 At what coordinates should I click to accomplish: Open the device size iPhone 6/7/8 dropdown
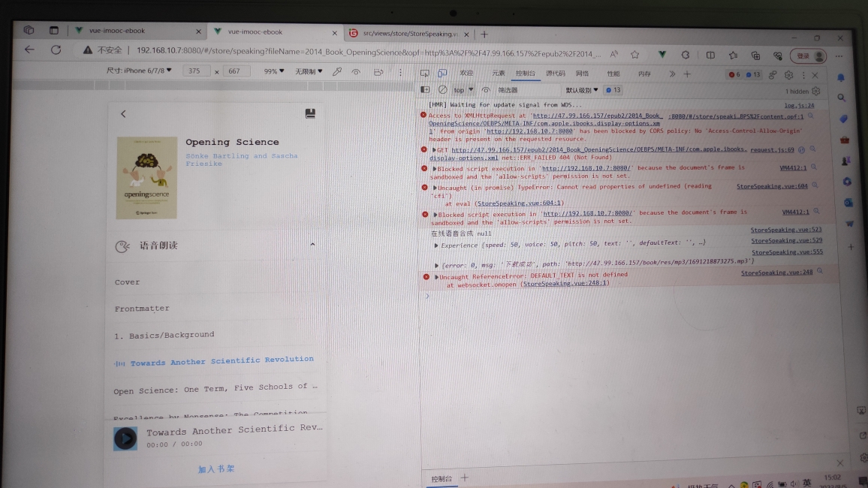pyautogui.click(x=139, y=71)
